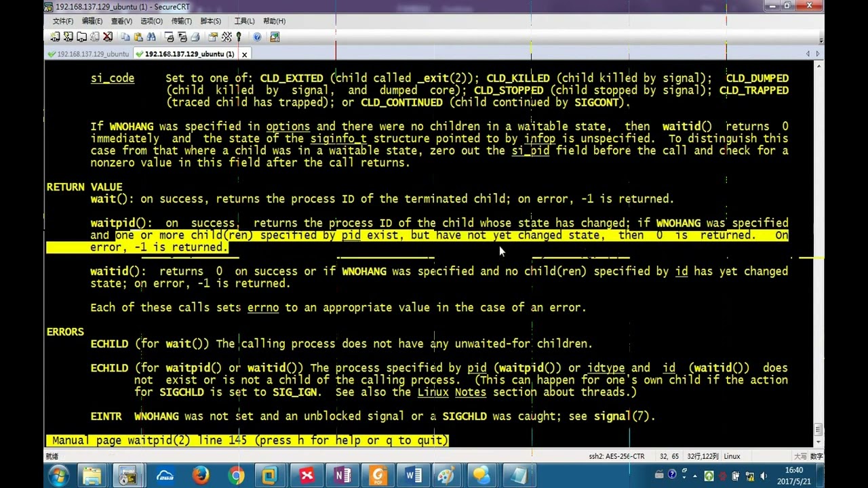
Task: Open the 选项(O) menu
Action: click(x=151, y=21)
